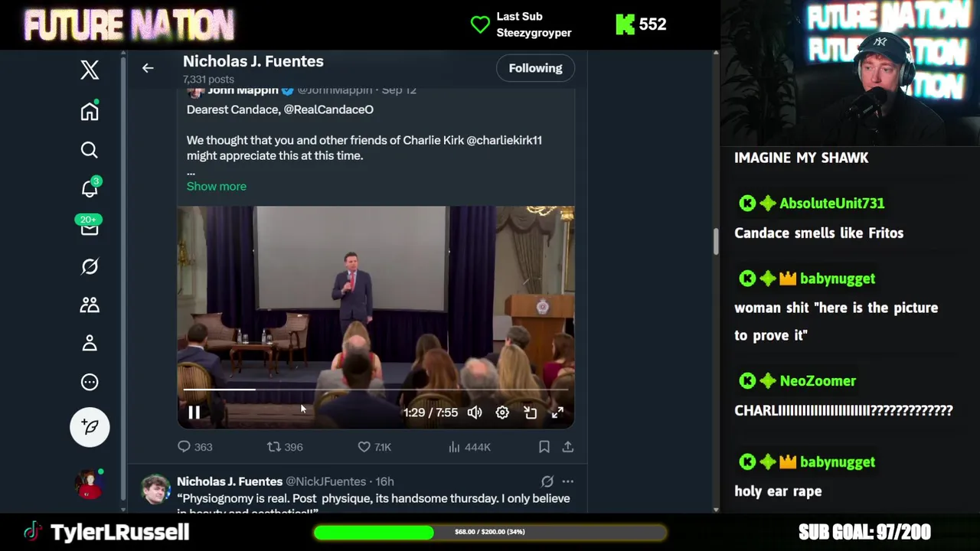Image resolution: width=980 pixels, height=551 pixels.
Task: Go back using the back arrow
Action: point(148,68)
